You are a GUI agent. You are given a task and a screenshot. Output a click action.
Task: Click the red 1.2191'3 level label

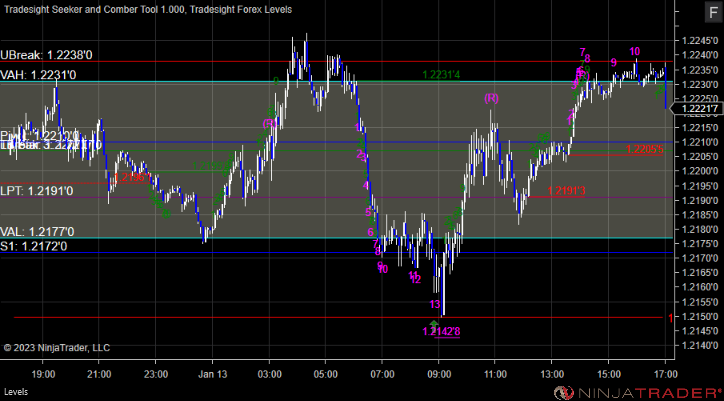click(567, 191)
